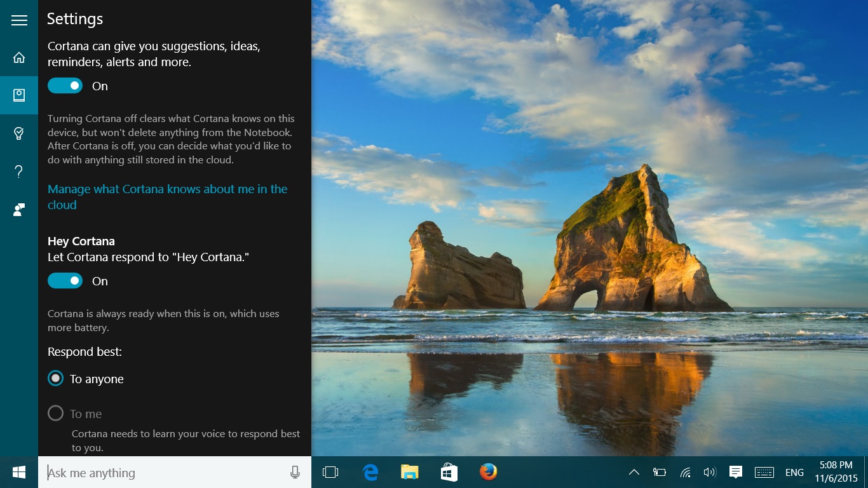The height and width of the screenshot is (488, 868).
Task: Open the Action Center notifications
Action: [736, 472]
